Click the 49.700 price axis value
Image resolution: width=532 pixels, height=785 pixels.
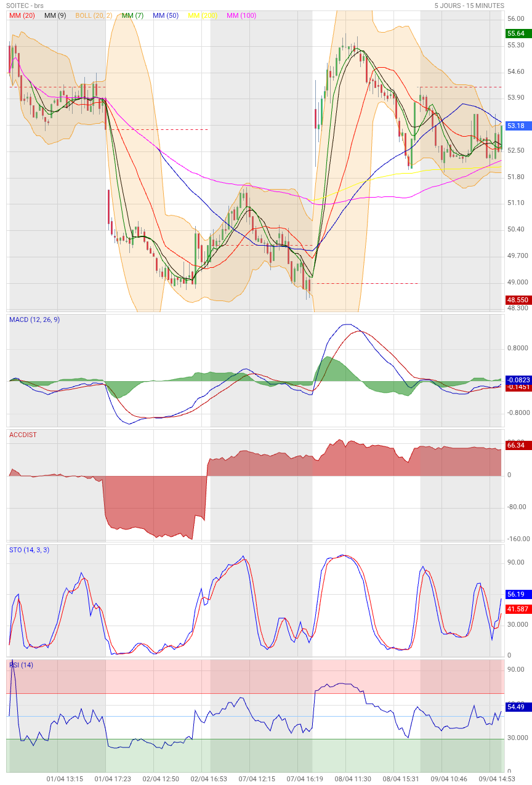pyautogui.click(x=518, y=256)
